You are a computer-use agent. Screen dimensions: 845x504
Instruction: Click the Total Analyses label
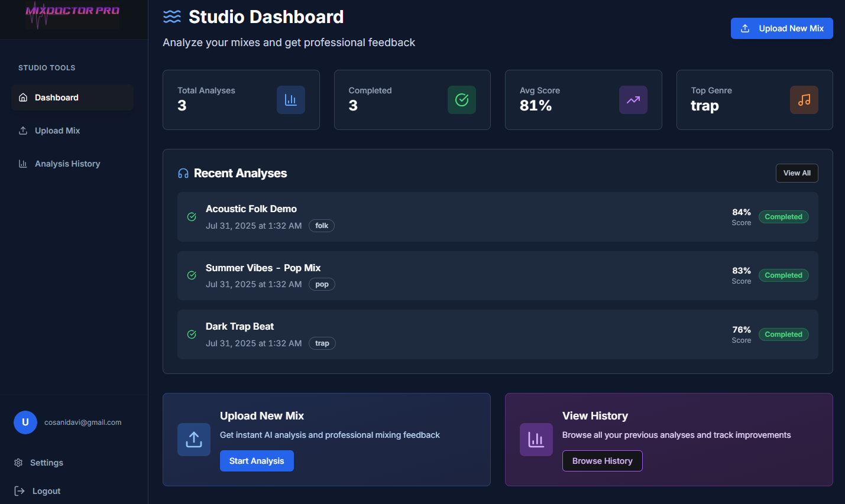tap(206, 90)
